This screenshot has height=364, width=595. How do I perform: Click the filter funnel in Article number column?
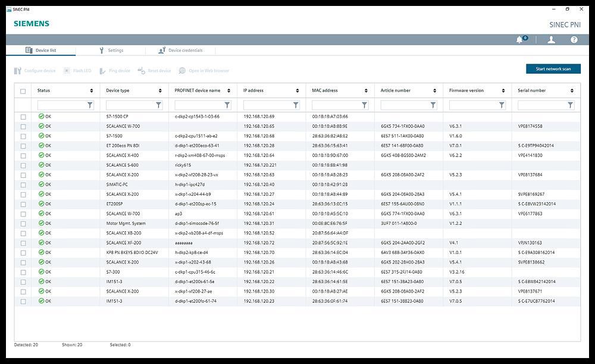click(x=433, y=105)
